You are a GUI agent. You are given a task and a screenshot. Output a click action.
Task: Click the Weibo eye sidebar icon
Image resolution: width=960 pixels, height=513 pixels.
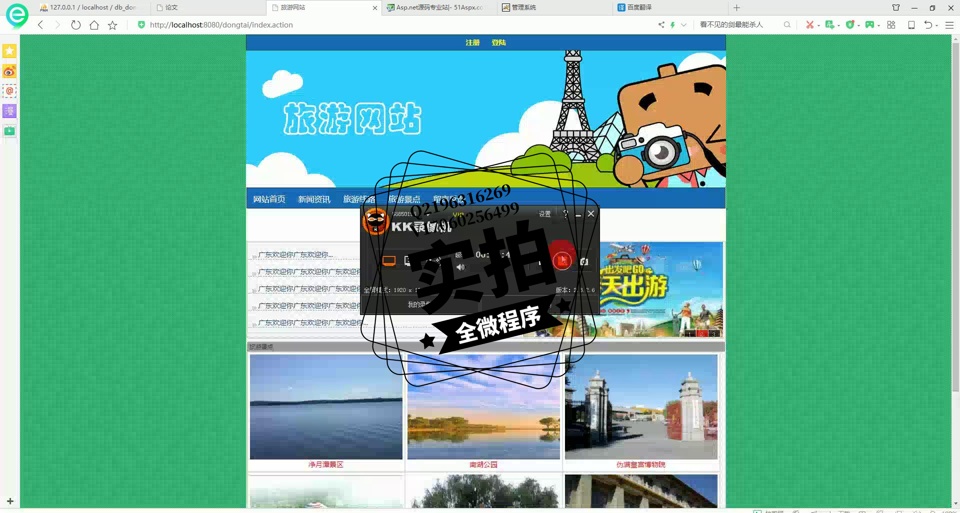pyautogui.click(x=9, y=71)
